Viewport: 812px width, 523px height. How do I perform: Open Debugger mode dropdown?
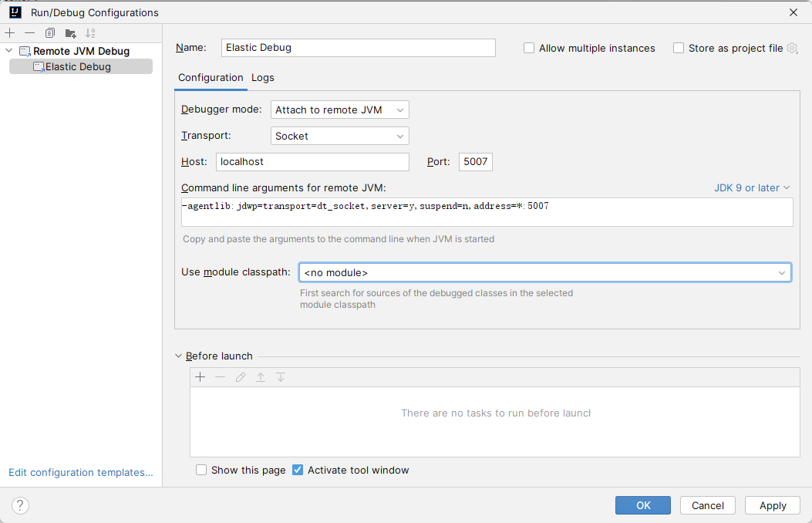(340, 110)
